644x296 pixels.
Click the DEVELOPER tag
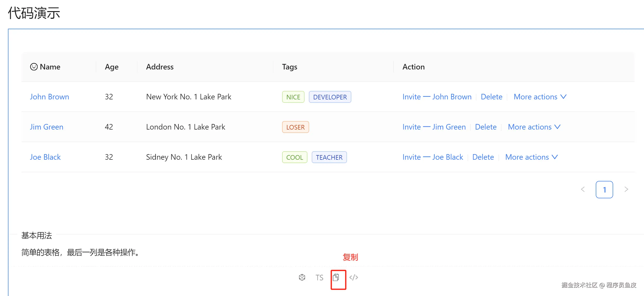click(330, 97)
